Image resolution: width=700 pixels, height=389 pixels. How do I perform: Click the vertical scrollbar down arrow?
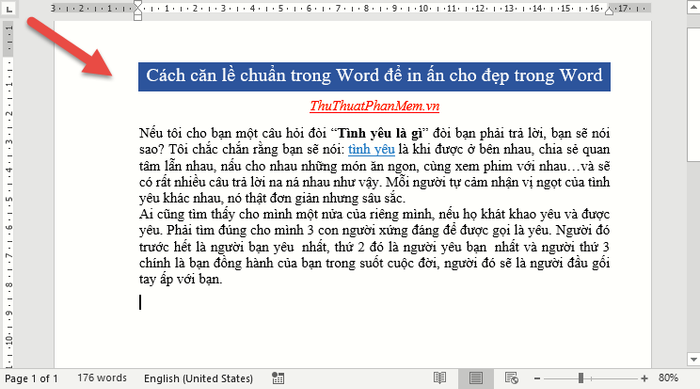(693, 359)
